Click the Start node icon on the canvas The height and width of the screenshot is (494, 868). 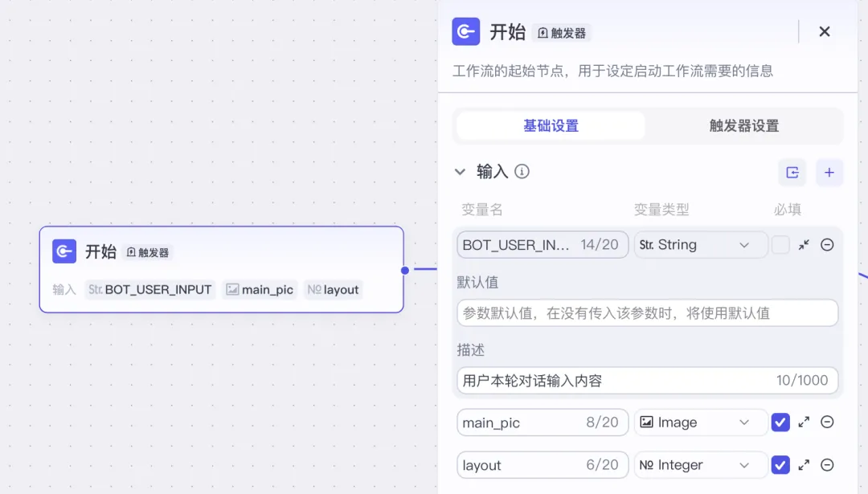64,251
